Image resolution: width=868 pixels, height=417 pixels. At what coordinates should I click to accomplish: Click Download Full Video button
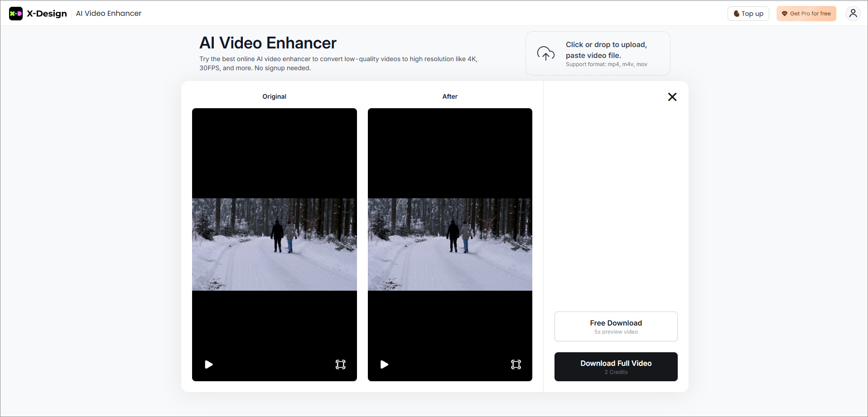(616, 367)
